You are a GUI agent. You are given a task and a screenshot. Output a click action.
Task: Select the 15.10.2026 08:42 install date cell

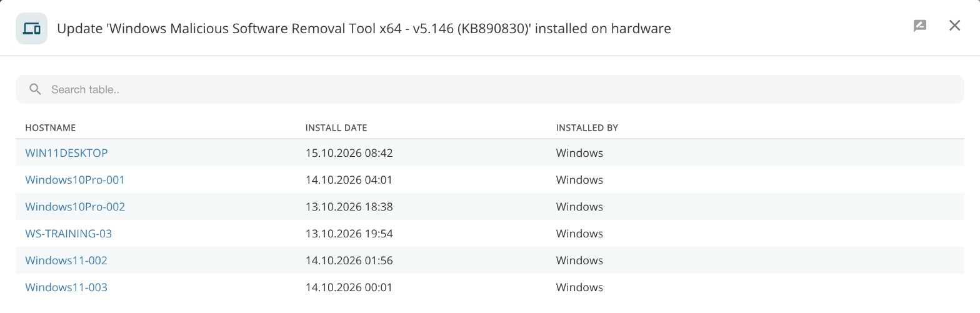coord(349,153)
